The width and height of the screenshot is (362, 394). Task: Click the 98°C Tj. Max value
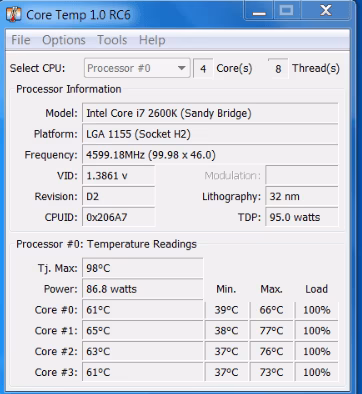pos(143,268)
